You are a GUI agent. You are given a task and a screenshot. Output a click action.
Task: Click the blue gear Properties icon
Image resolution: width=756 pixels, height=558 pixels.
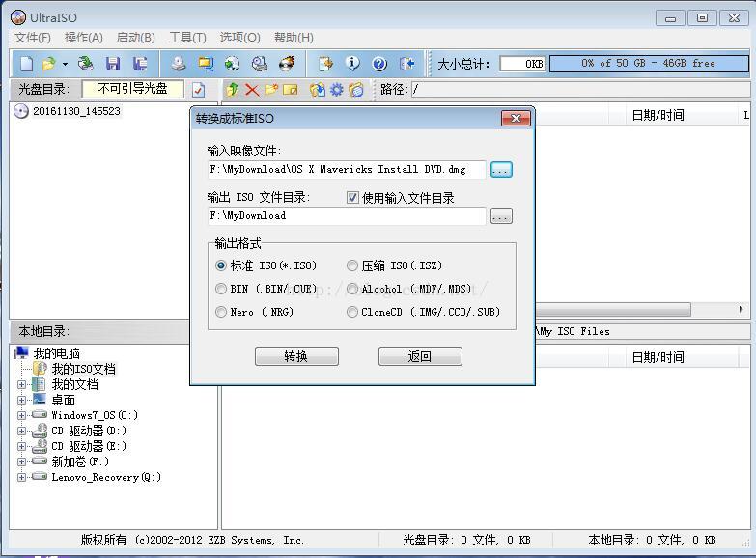click(x=337, y=89)
